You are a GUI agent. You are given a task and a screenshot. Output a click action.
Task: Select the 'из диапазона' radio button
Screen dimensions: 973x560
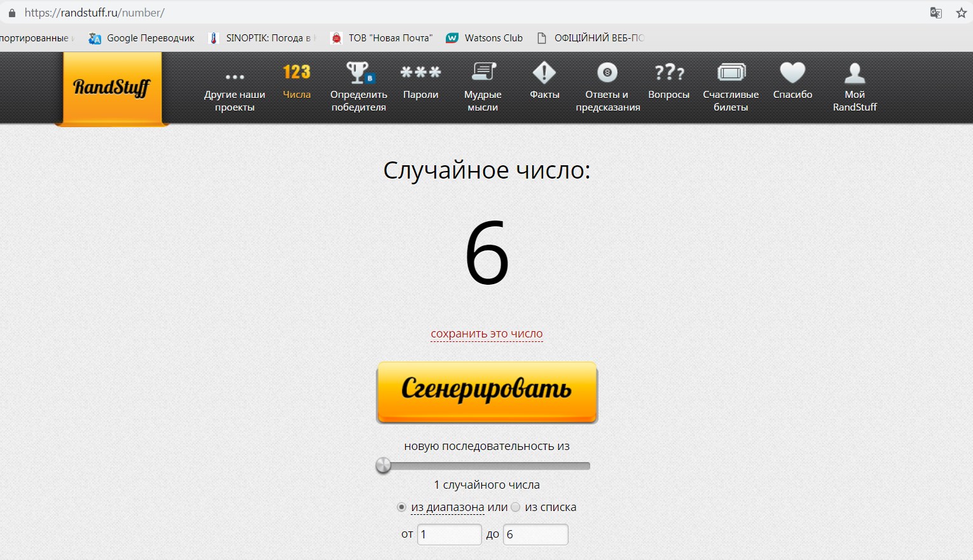coord(401,507)
